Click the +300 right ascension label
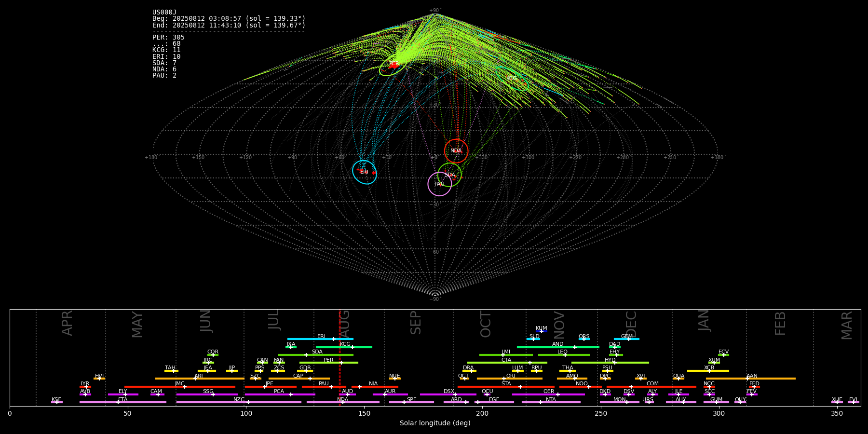This screenshot has width=868, height=434. (x=528, y=158)
